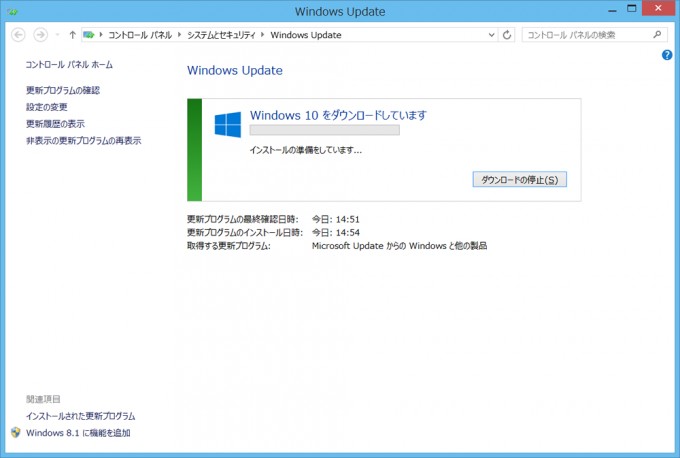The image size is (680, 458).
Task: Open the システムとセキュリティ breadcrumb
Action: [x=221, y=35]
